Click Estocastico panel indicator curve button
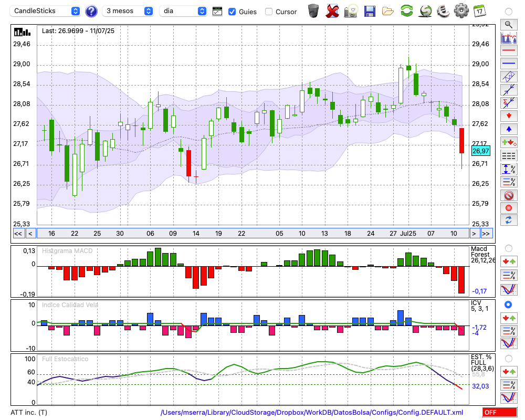The width and height of the screenshot is (525, 420). click(x=509, y=397)
